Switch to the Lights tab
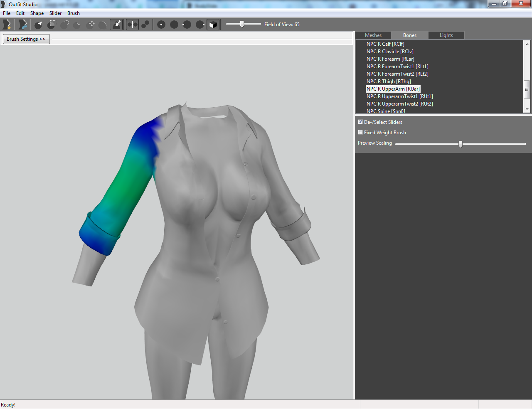532x409 pixels. pyautogui.click(x=446, y=35)
